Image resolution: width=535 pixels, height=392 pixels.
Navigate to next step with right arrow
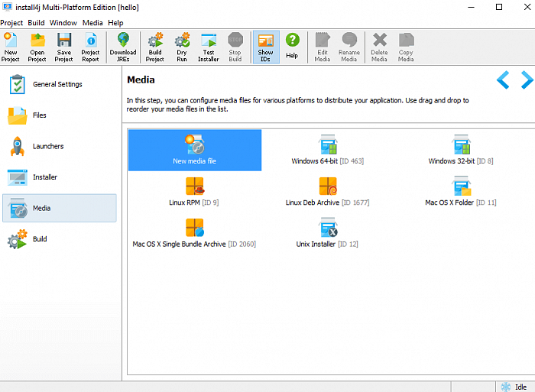point(527,80)
